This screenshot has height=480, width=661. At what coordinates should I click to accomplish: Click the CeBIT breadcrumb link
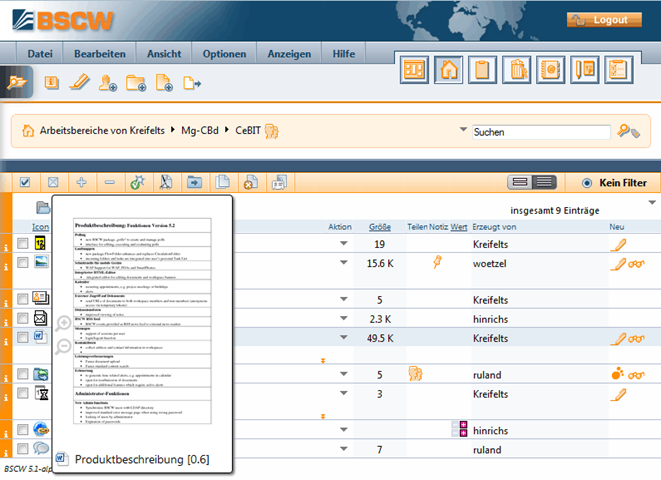(248, 131)
